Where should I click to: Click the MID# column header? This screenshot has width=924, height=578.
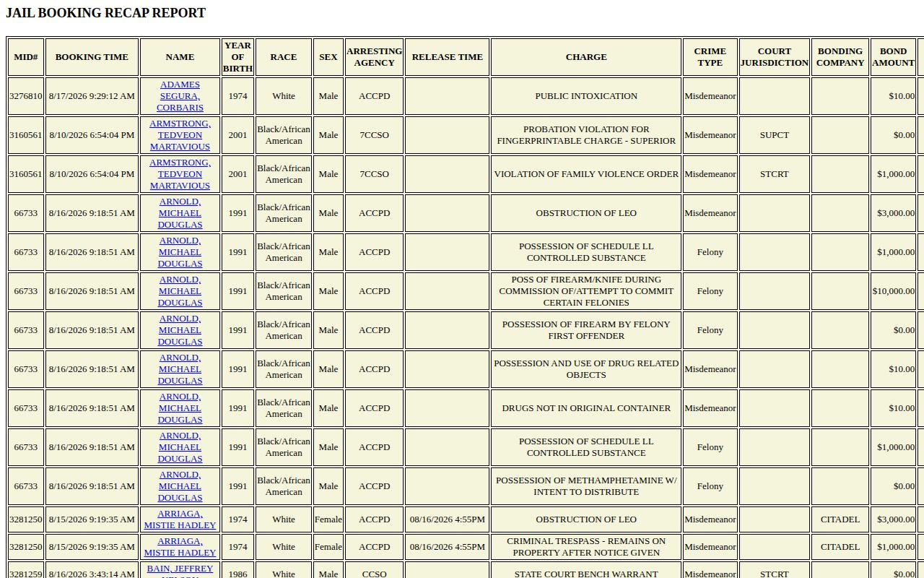click(26, 57)
